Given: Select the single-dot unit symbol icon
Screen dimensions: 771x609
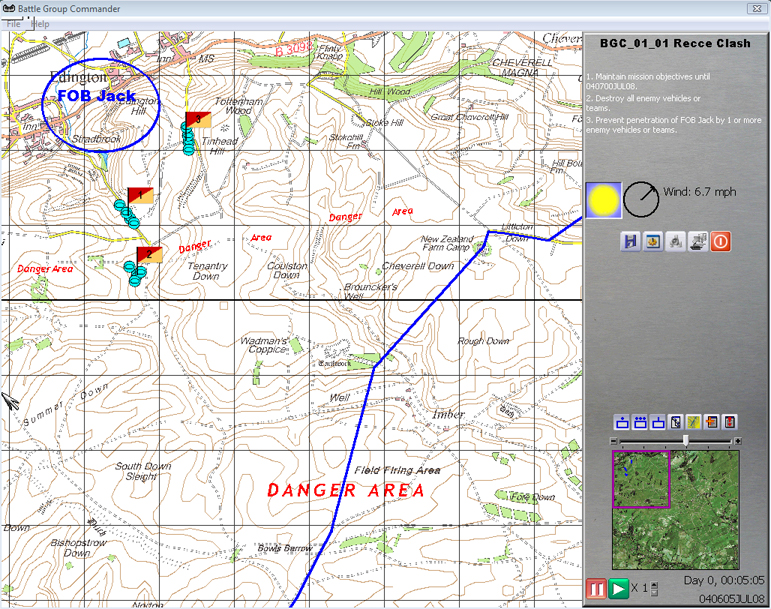Looking at the screenshot, I should click(x=621, y=422).
